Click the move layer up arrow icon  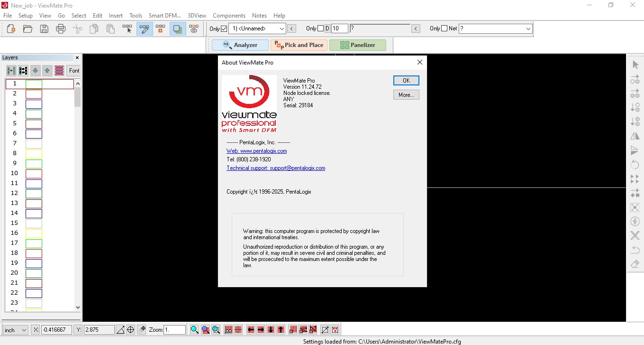click(47, 71)
